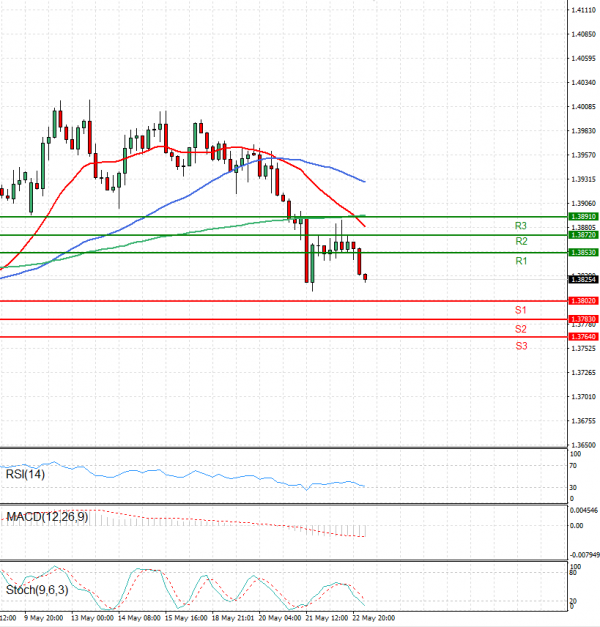Click the R2 resistance label
The image size is (600, 627).
(521, 241)
